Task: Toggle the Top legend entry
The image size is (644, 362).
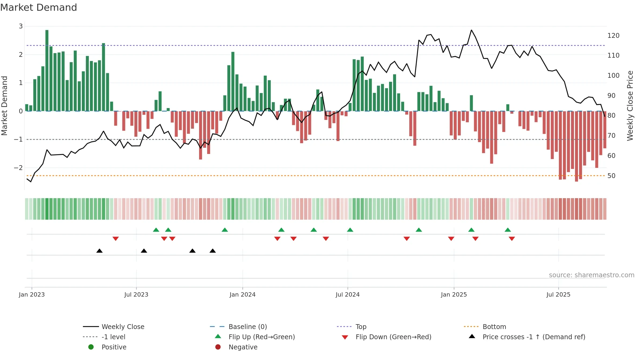Action: pos(352,327)
